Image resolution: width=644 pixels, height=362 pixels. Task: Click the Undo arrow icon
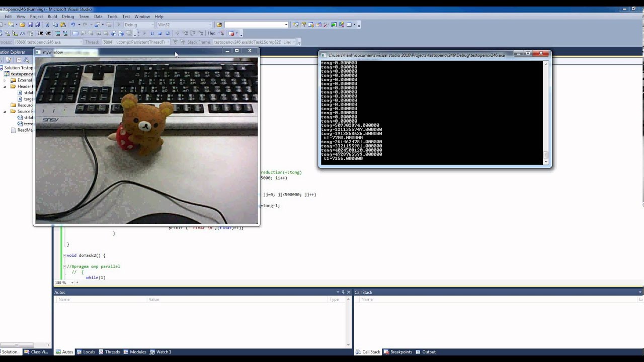(72, 25)
